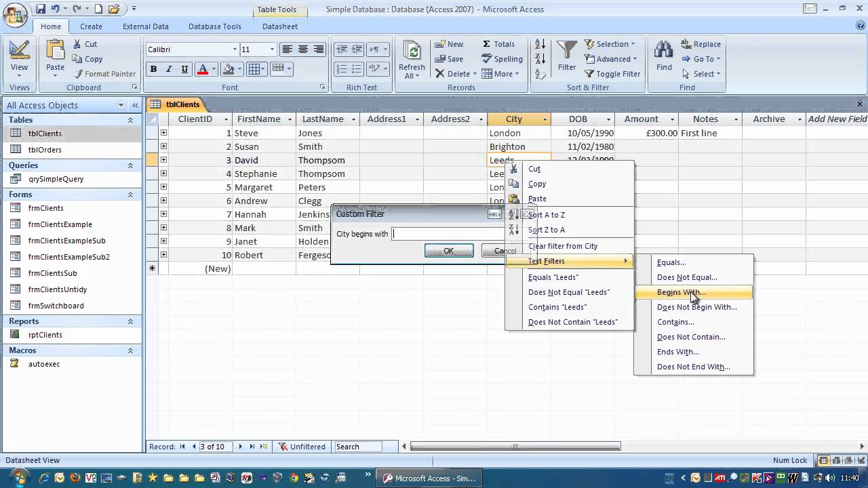The height and width of the screenshot is (488, 868).
Task: Click the numbered list icon in Rich Text
Action: click(342, 69)
